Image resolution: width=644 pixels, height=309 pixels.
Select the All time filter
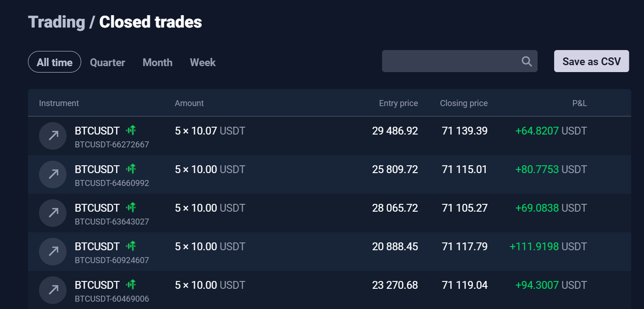point(55,62)
